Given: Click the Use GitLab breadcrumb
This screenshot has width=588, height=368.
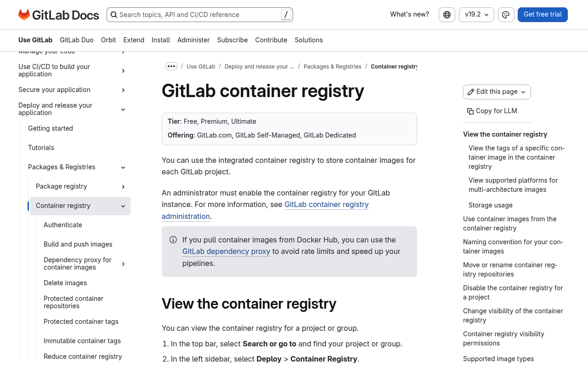Looking at the screenshot, I should pyautogui.click(x=201, y=67).
